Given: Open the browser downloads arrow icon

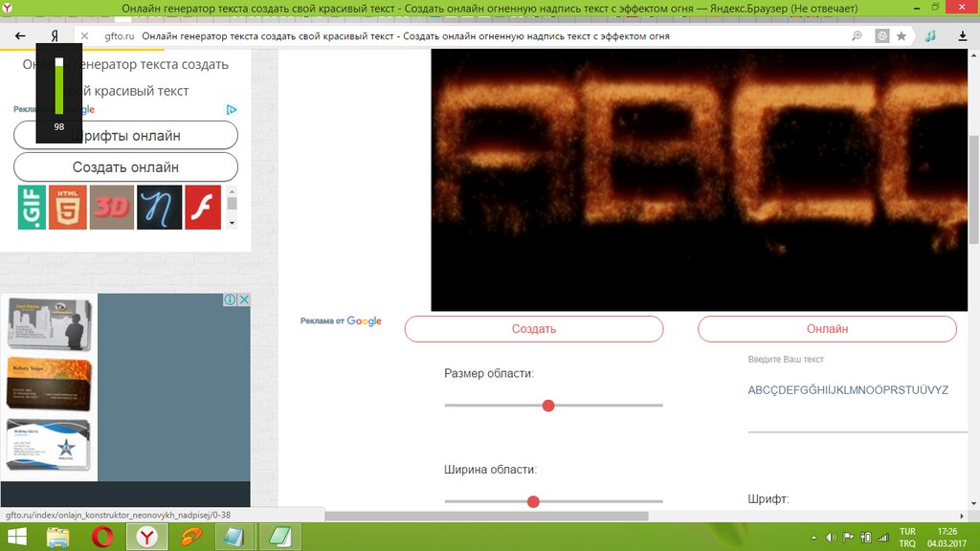Looking at the screenshot, I should (963, 36).
